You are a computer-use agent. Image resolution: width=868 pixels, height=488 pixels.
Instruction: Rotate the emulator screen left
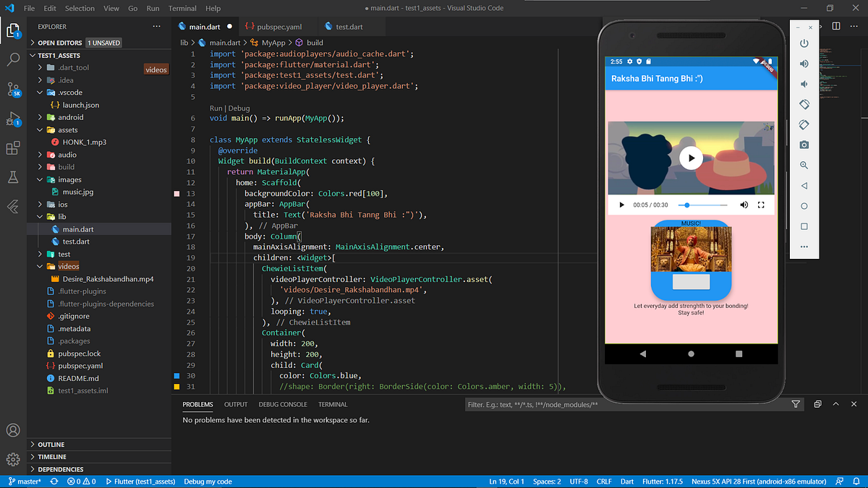[803, 103]
